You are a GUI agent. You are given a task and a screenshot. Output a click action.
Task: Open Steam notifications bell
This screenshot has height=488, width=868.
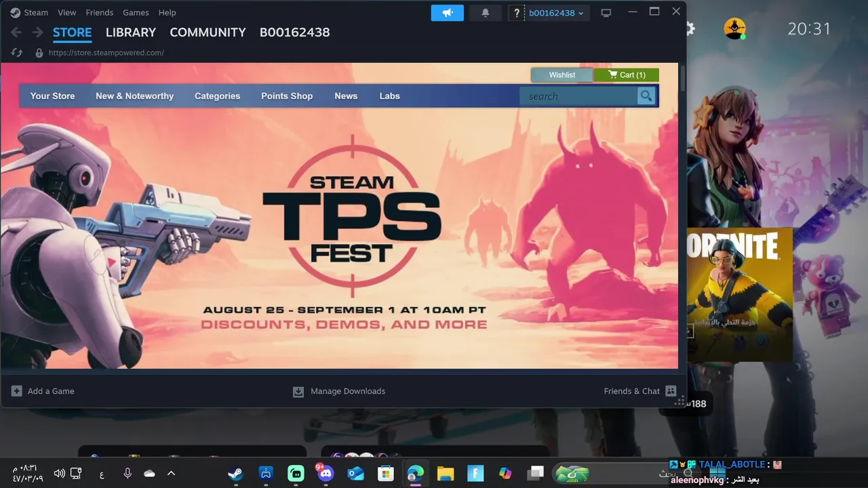[x=486, y=13]
